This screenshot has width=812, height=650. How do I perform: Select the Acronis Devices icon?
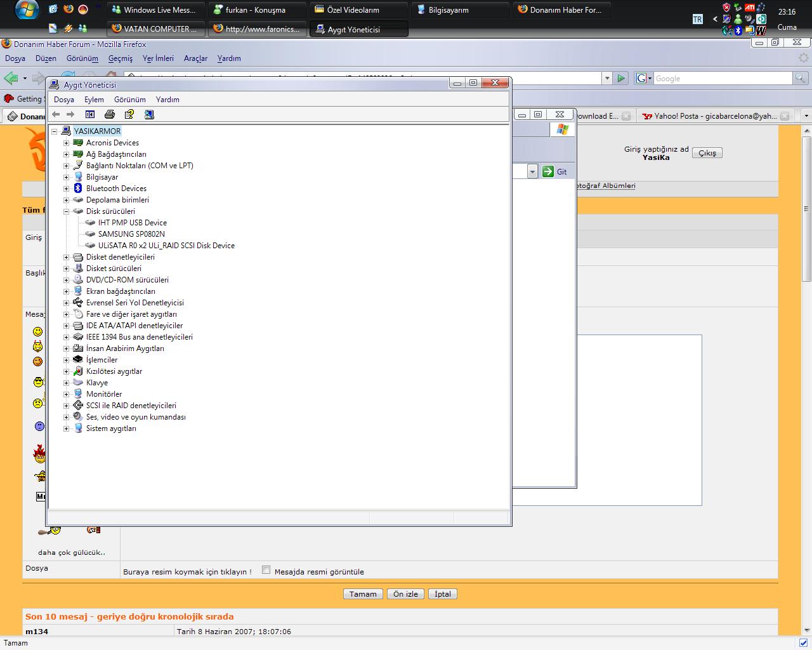point(78,143)
